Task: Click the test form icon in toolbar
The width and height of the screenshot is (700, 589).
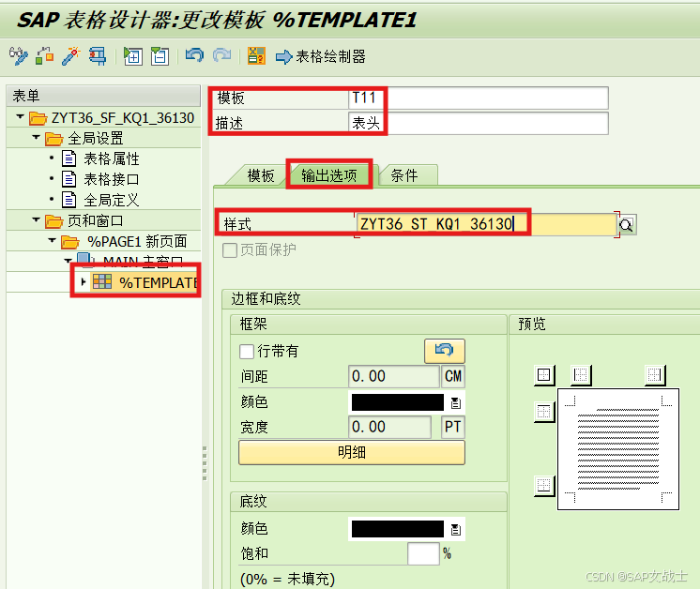Action: click(98, 56)
